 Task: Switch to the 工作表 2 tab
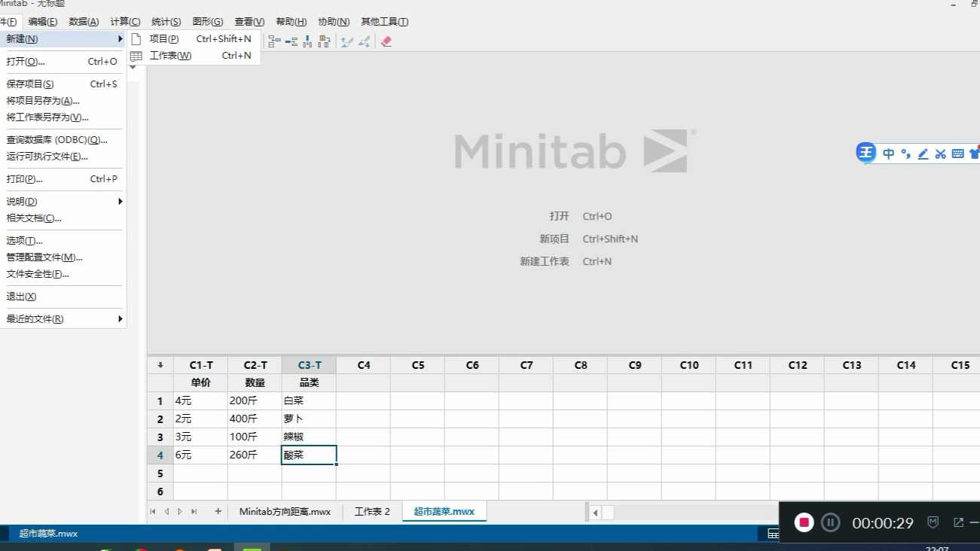point(372,512)
